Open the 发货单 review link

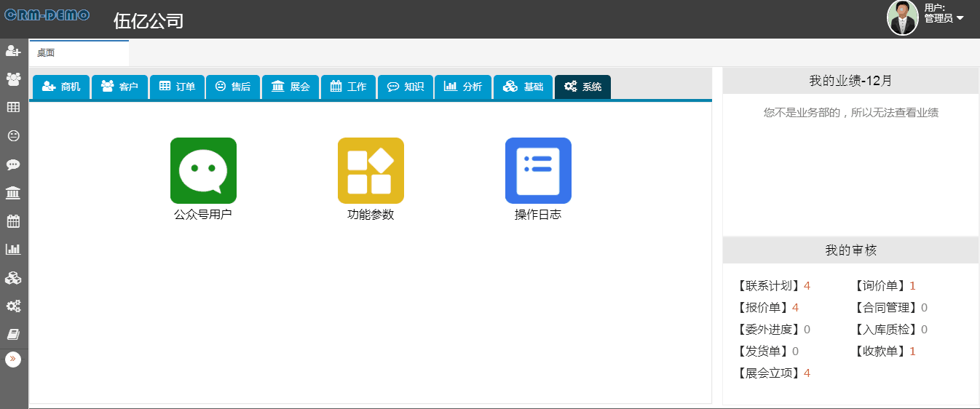[x=767, y=352]
